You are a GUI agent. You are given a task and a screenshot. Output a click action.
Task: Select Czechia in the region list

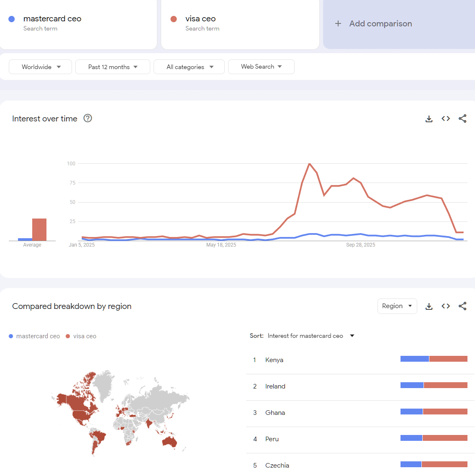(360, 465)
